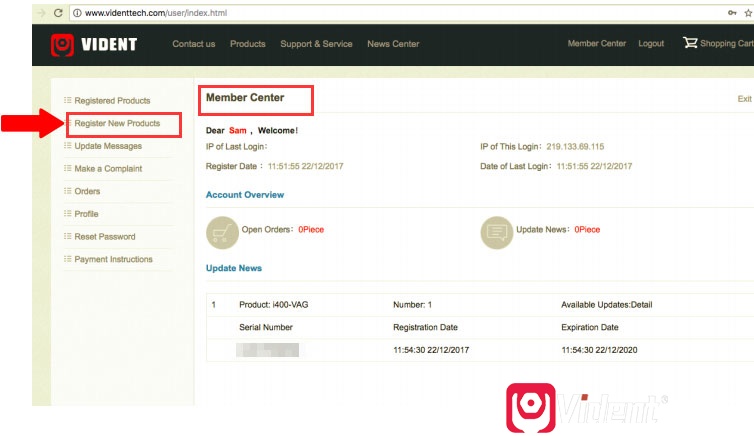
Task: Click the Serial Number column header
Action: tap(266, 327)
